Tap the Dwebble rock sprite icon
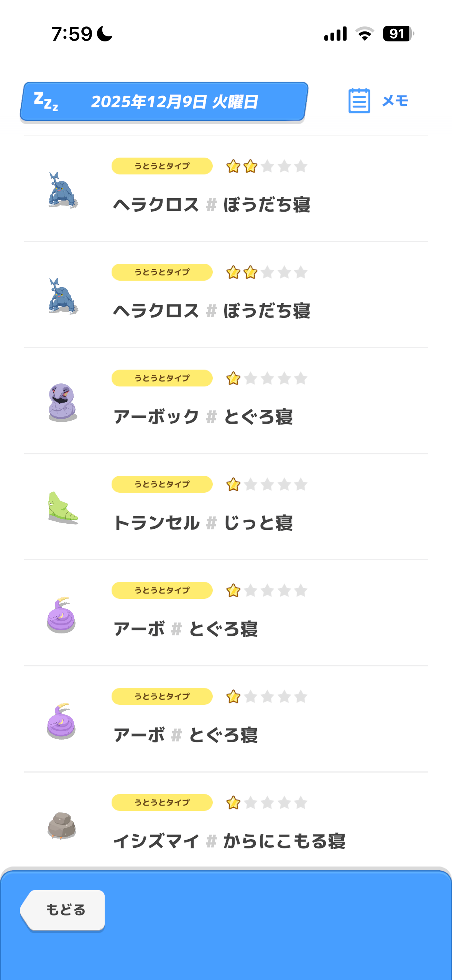The height and width of the screenshot is (980, 452). click(62, 825)
